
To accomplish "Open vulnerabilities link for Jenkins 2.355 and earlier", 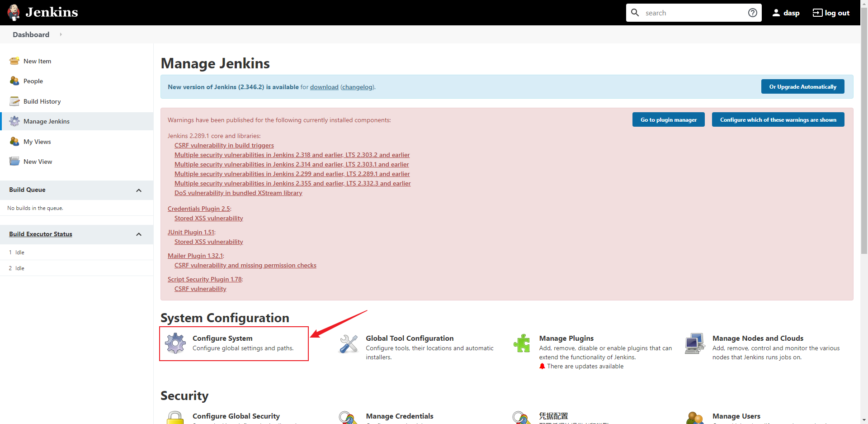I will (292, 183).
